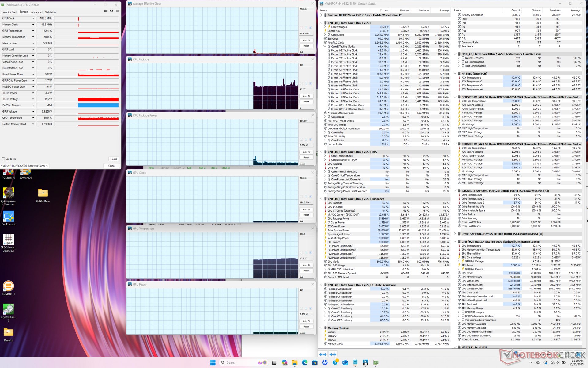Open the GPU Temperature sensor dropdown
This screenshot has width=588, height=368.
33,31
